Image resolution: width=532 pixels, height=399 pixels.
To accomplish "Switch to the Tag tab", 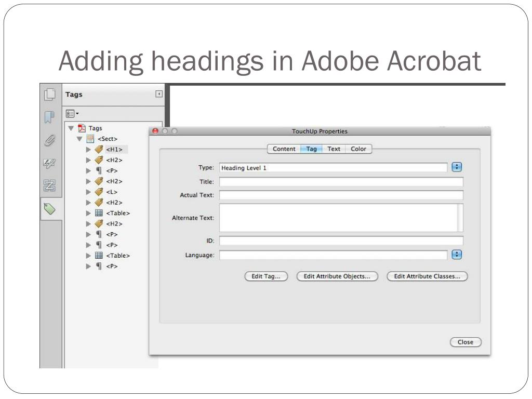I will [x=312, y=149].
